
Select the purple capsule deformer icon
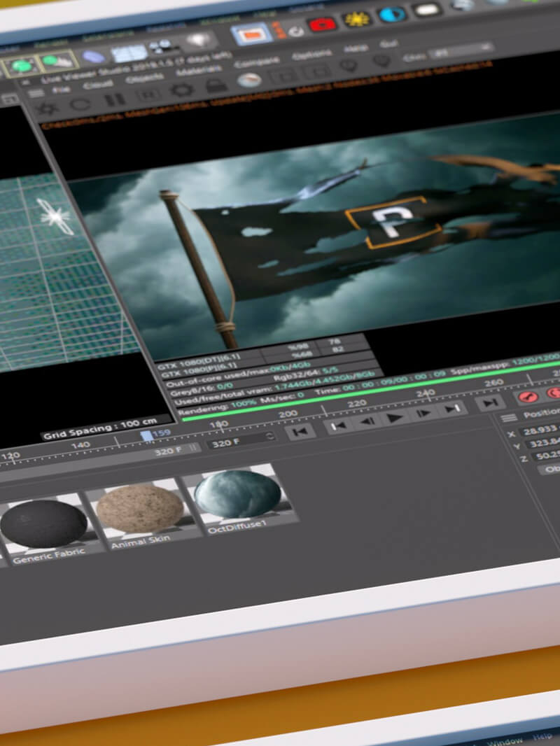pos(94,57)
